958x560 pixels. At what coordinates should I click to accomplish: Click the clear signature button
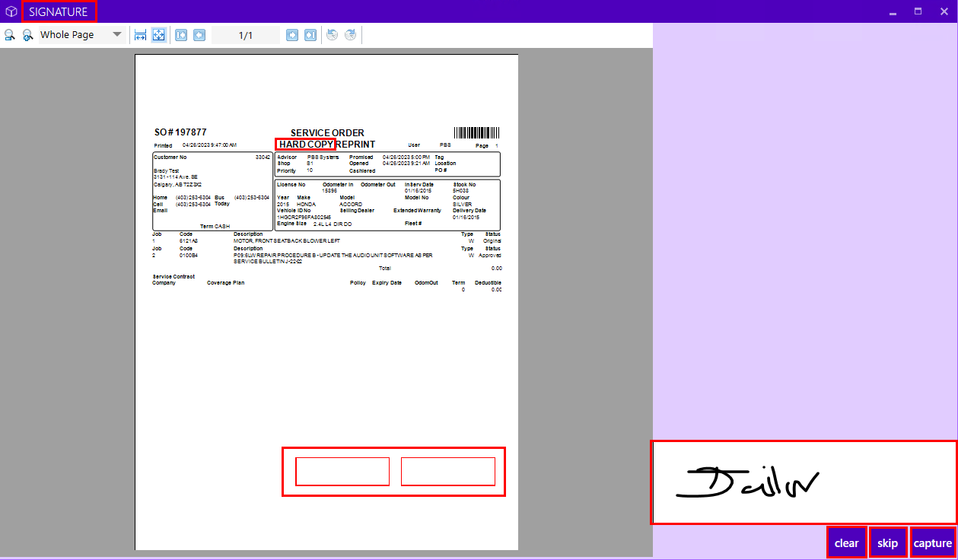[x=846, y=542]
